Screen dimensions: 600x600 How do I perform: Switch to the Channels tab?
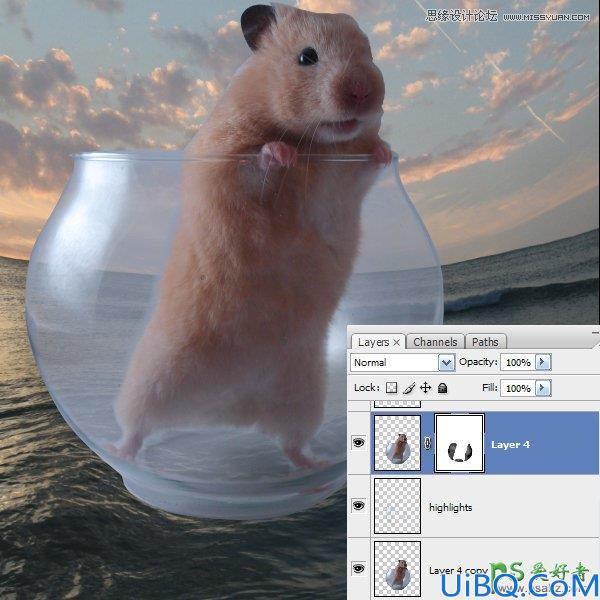coord(435,342)
